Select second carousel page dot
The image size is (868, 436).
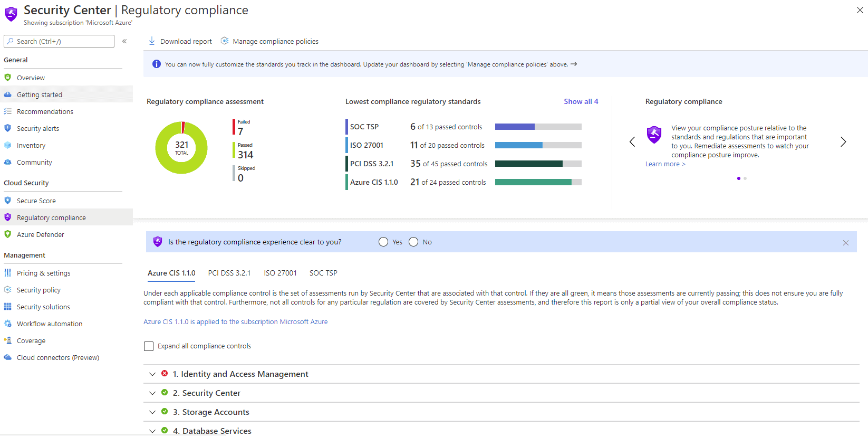[745, 178]
